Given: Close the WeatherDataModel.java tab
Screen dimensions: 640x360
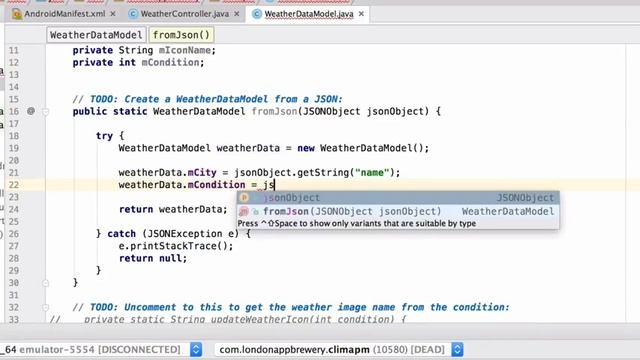Looking at the screenshot, I should (x=361, y=14).
